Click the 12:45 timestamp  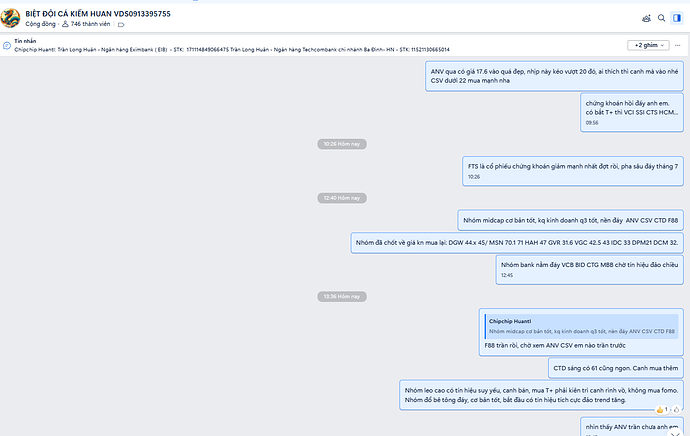(x=507, y=275)
